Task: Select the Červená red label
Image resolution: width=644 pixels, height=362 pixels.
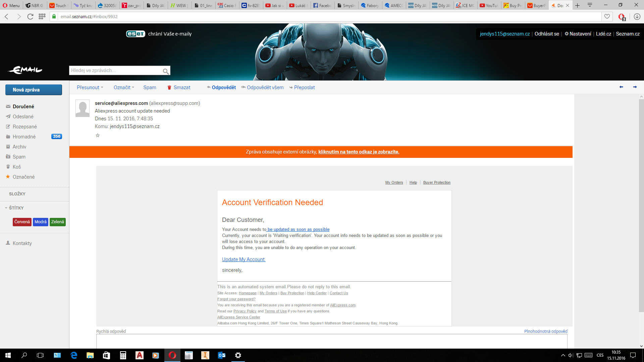Action: 22,222
